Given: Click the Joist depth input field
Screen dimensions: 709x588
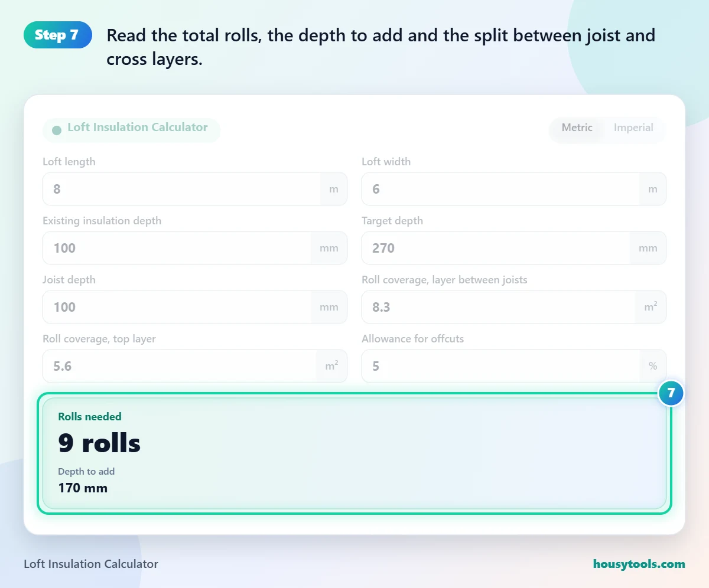Looking at the screenshot, I should [195, 307].
